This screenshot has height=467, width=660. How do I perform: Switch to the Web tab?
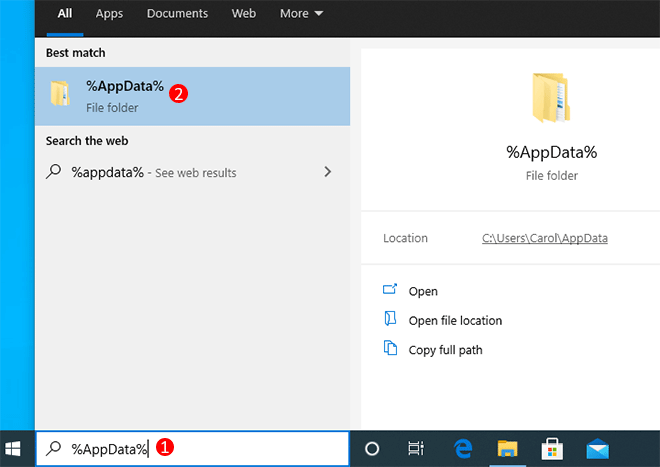[x=244, y=13]
